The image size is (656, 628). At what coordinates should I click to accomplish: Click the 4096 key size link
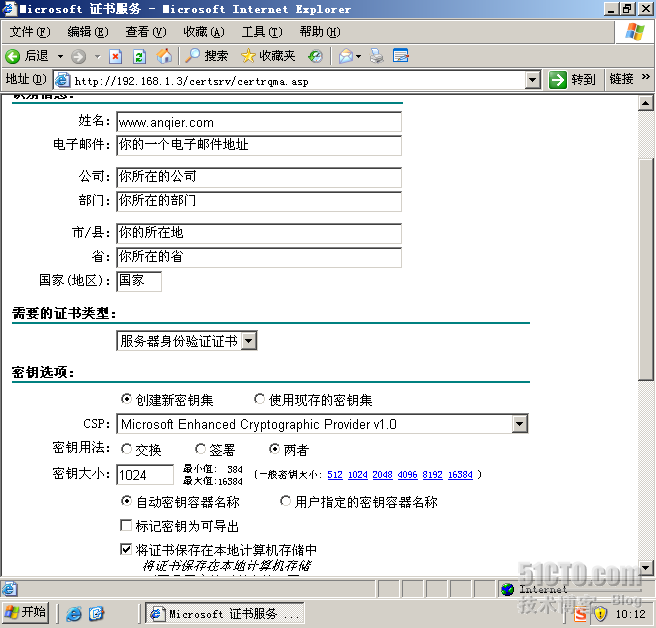(407, 474)
